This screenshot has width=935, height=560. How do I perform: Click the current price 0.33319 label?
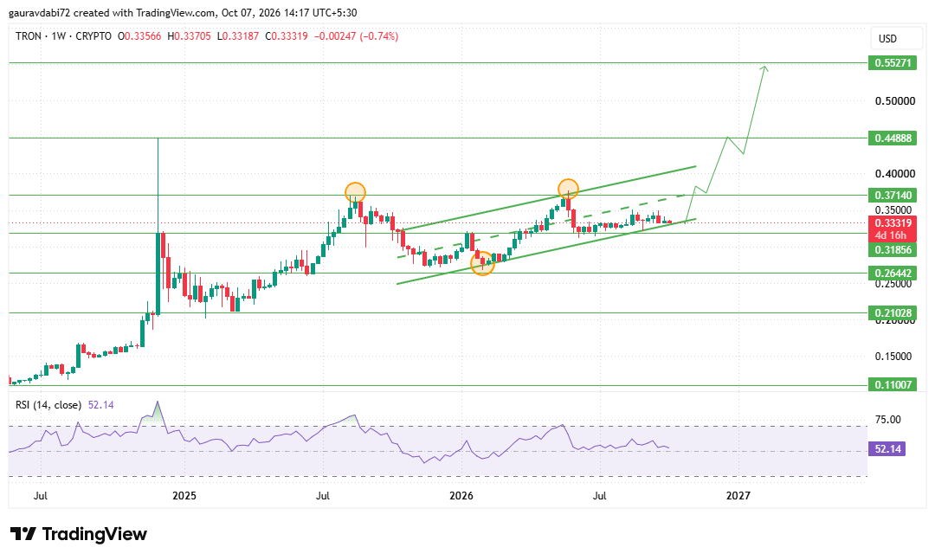coord(893,223)
